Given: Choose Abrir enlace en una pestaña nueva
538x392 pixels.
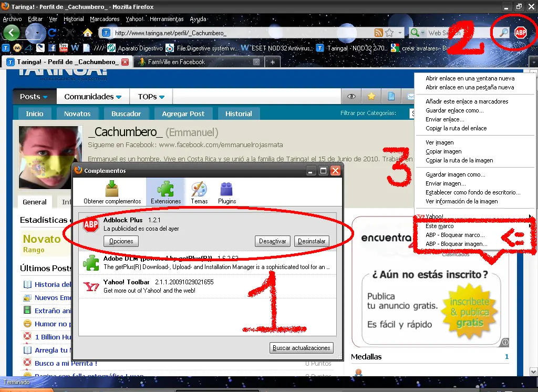Looking at the screenshot, I should (x=470, y=88).
